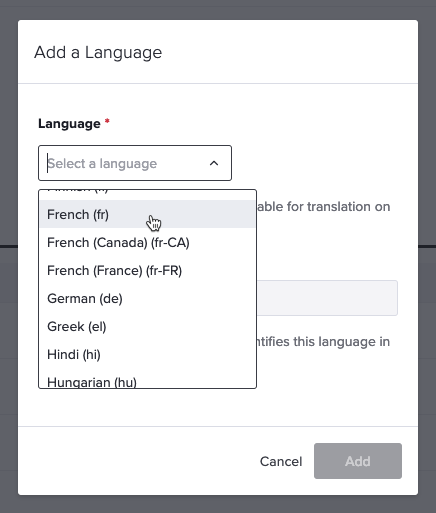
Task: Collapse the language list with the chevron arrow
Action: tap(214, 163)
